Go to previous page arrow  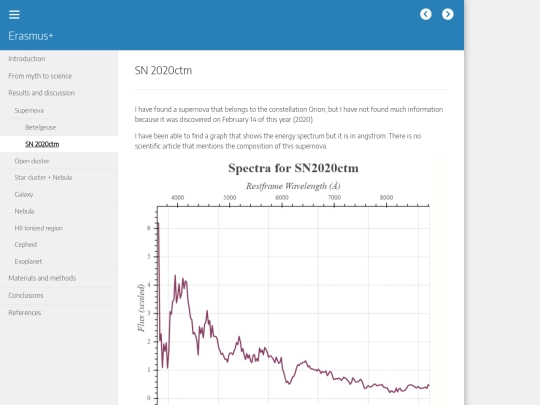426,14
